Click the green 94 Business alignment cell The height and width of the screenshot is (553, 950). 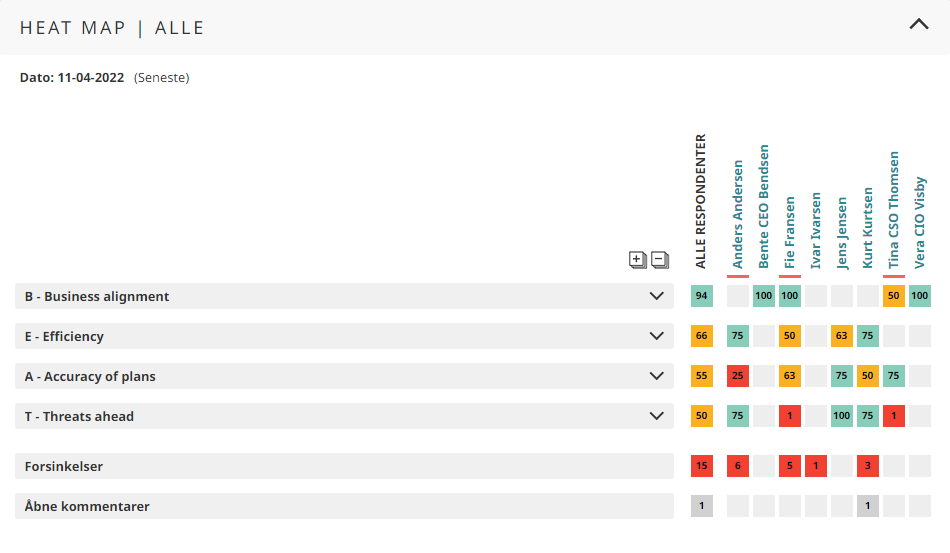tap(701, 296)
